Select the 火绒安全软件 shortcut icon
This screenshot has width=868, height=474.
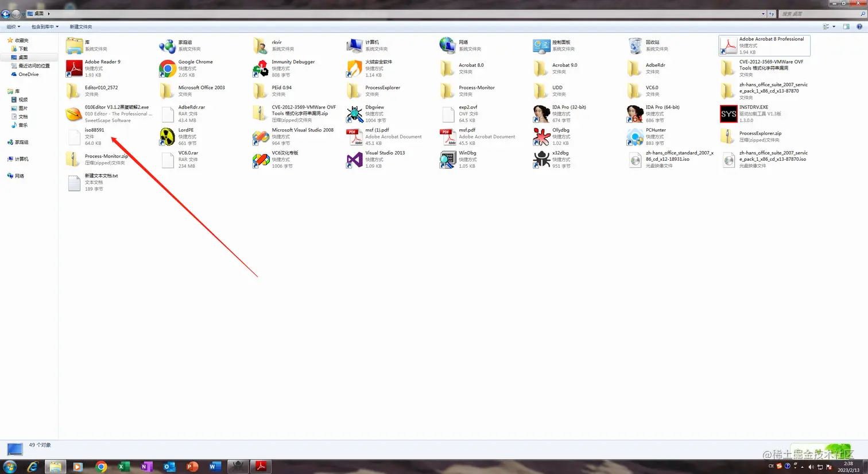click(355, 68)
